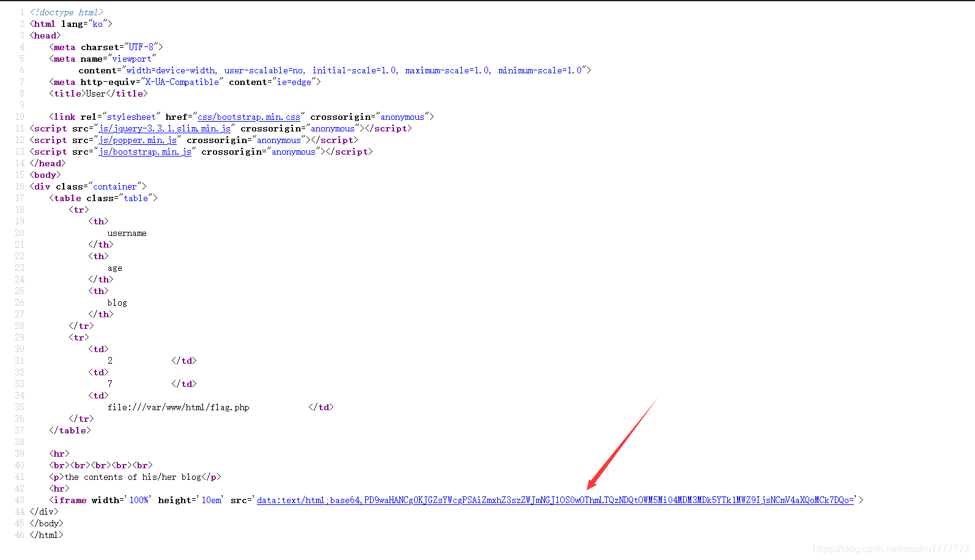Click the iframe width value '100%'
The width and height of the screenshot is (975, 560).
tap(139, 500)
